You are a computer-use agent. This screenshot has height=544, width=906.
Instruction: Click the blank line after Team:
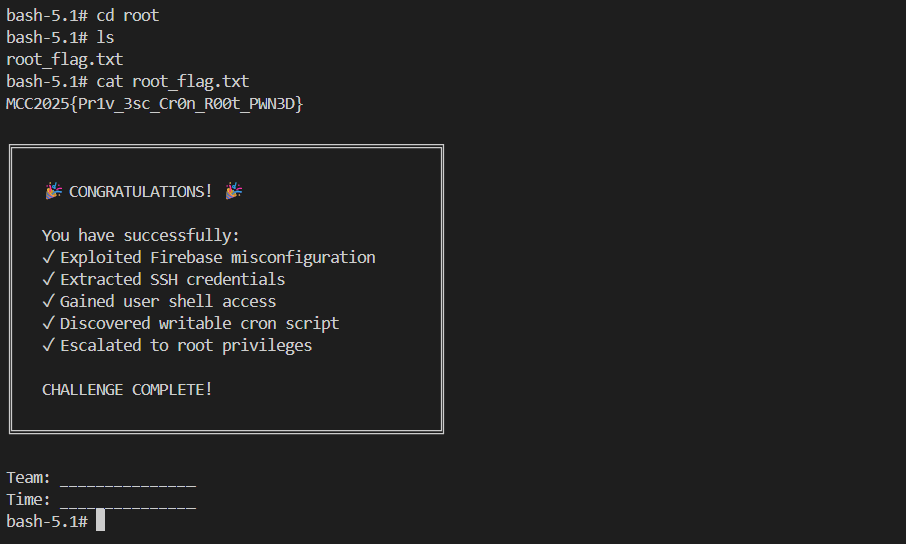tap(127, 480)
